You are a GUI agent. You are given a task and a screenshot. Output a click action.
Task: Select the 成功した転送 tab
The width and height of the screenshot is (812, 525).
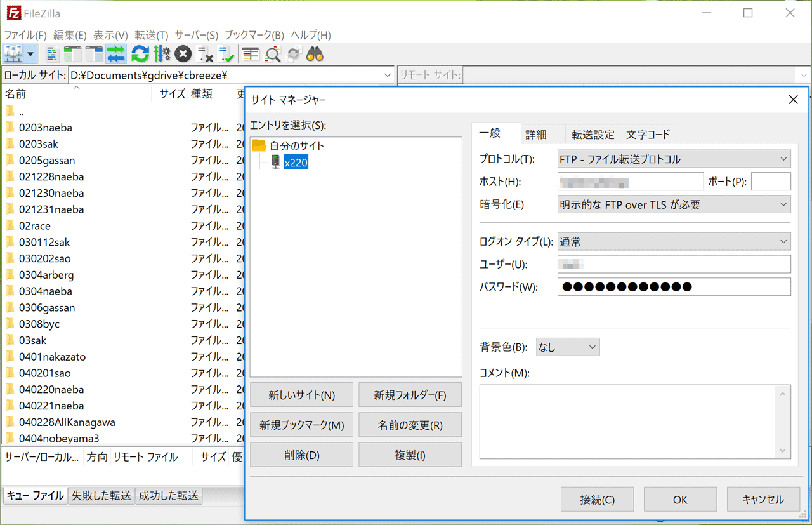click(169, 496)
